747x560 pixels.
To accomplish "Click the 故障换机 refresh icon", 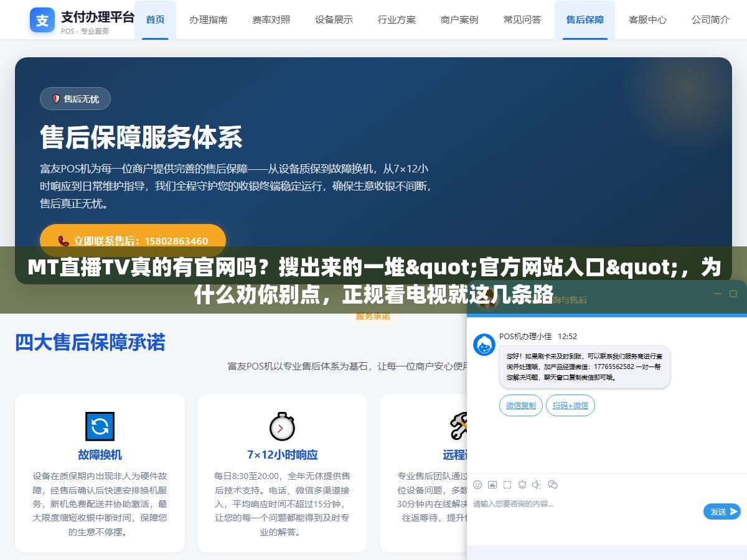I will 100,426.
